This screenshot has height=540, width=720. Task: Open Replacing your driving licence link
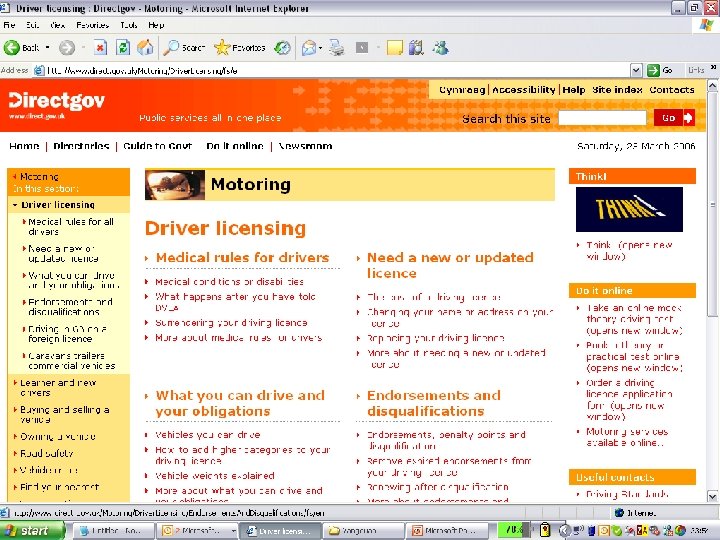tap(435, 338)
